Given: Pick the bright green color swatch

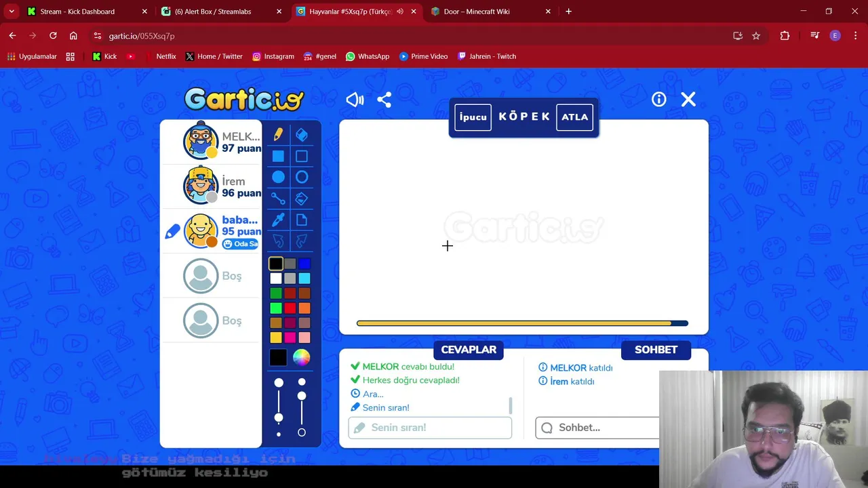Looking at the screenshot, I should (x=275, y=308).
